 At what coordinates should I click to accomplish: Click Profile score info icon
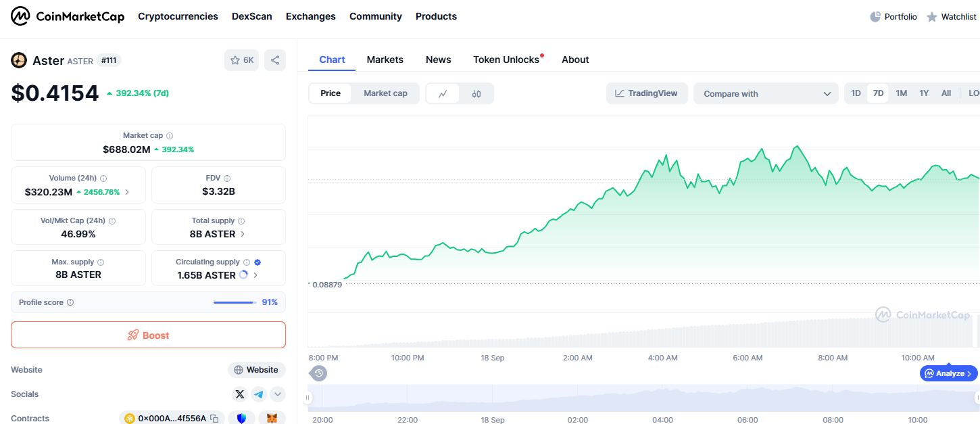70,302
